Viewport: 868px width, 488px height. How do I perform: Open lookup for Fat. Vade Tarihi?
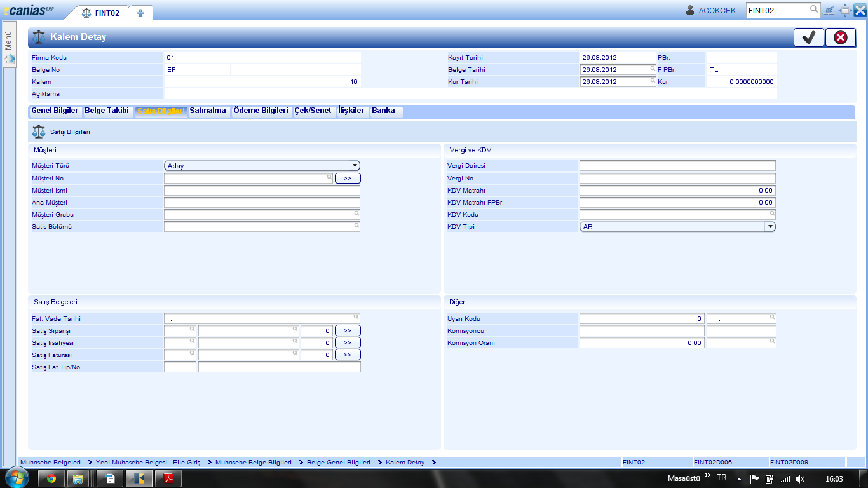tap(357, 316)
